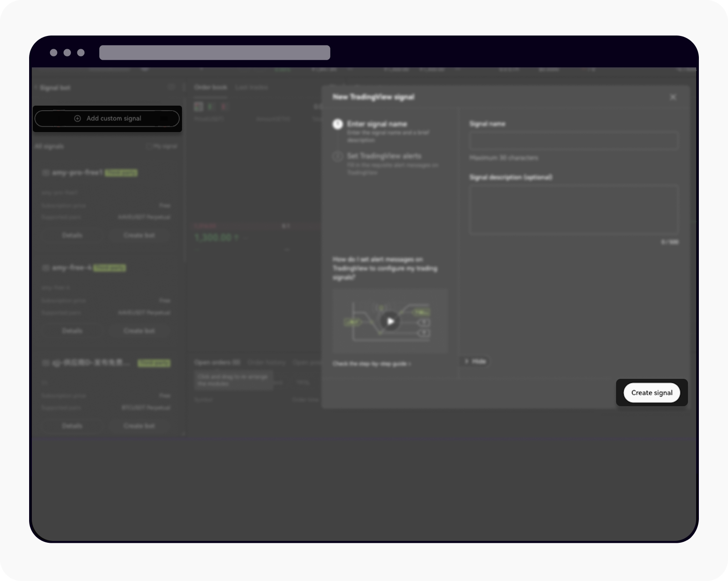Image resolution: width=728 pixels, height=581 pixels.
Task: Create bot from the first signal card
Action: (x=139, y=235)
